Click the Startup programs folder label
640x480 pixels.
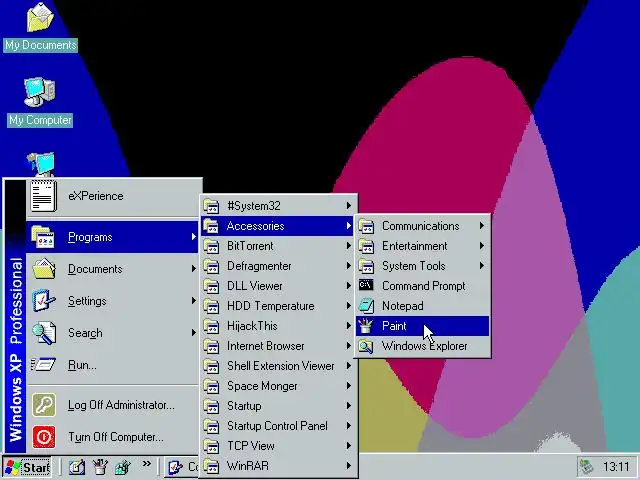pyautogui.click(x=244, y=406)
